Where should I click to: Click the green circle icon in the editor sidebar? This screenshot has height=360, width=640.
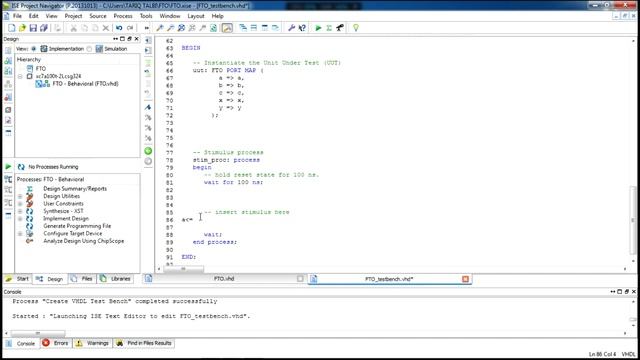(148, 151)
